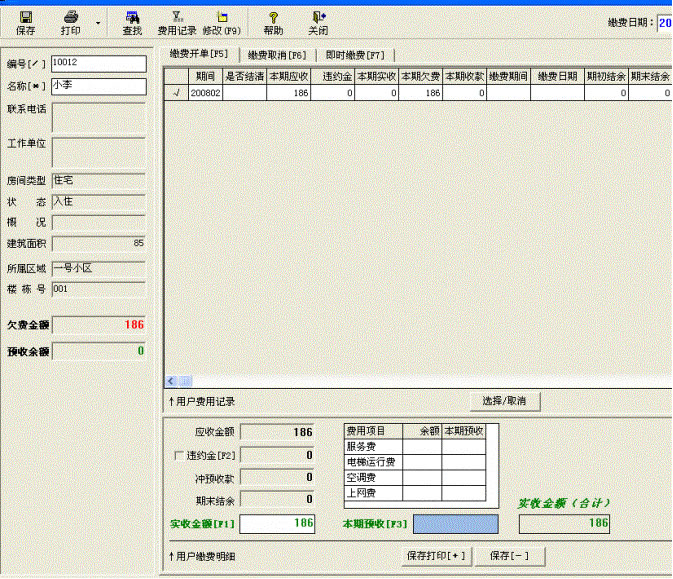Click the scroll-left arrow of grid scrollbar
673x579 pixels.
(171, 381)
